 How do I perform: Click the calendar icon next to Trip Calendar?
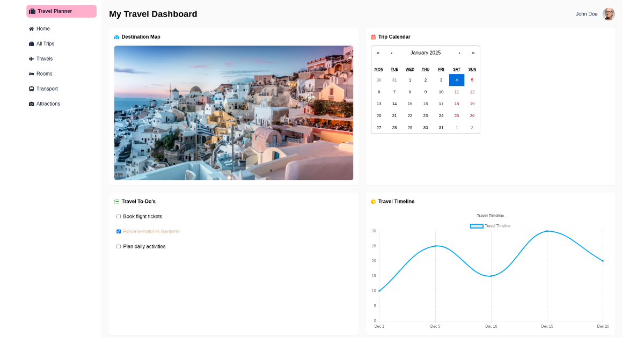(374, 36)
